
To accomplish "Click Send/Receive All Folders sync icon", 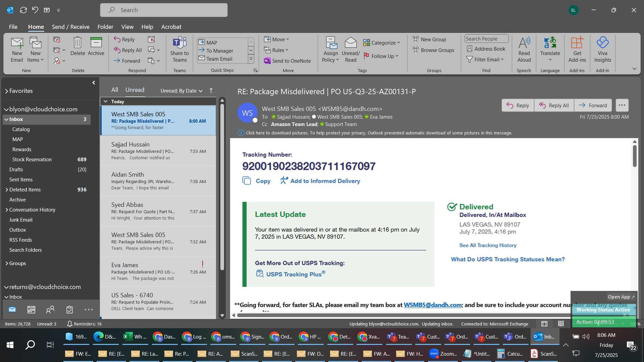I will click(x=23, y=10).
